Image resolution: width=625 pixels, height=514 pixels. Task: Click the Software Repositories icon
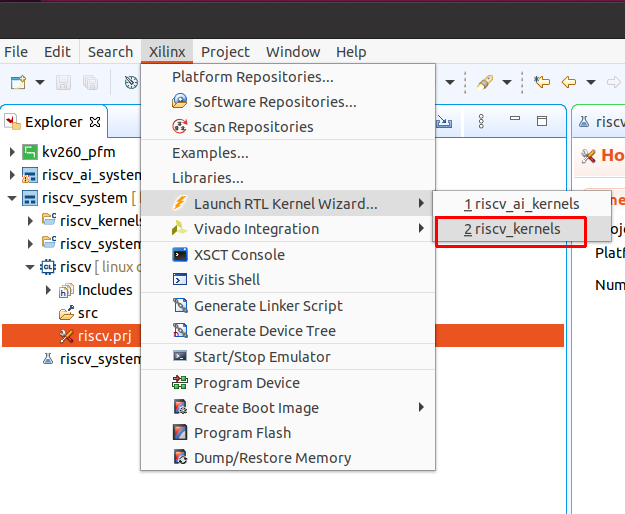(179, 101)
